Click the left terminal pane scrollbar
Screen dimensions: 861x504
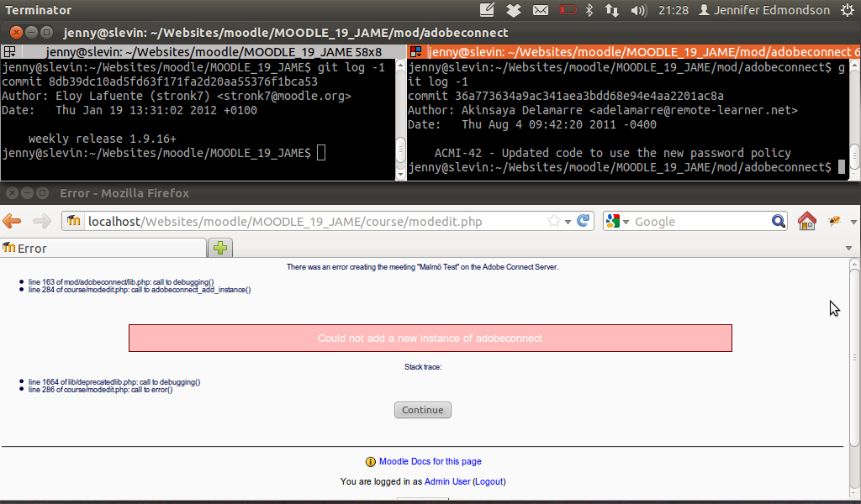tap(400, 119)
